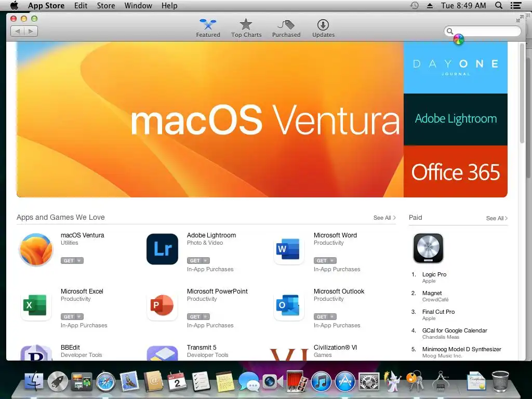Launch Safari from the Dock

105,381
